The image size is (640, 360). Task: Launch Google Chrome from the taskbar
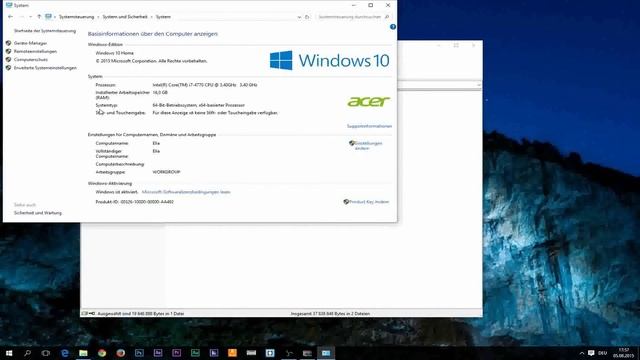pos(102,353)
